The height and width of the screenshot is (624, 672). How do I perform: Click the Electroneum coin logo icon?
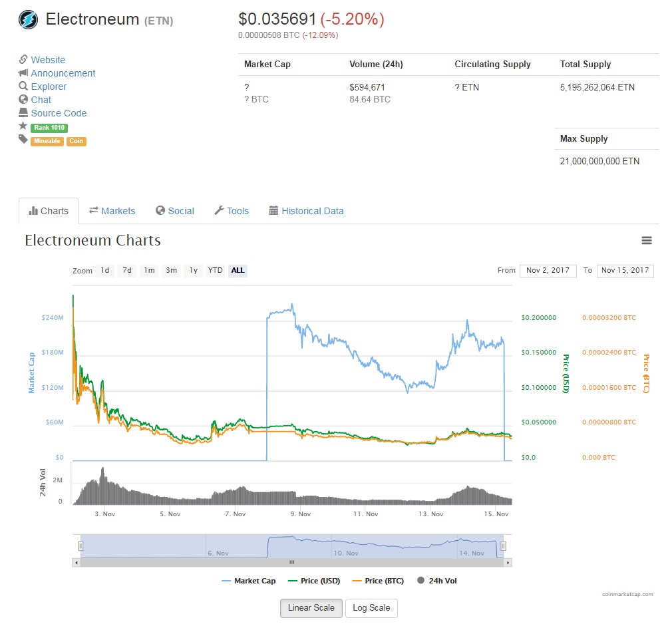tap(29, 20)
